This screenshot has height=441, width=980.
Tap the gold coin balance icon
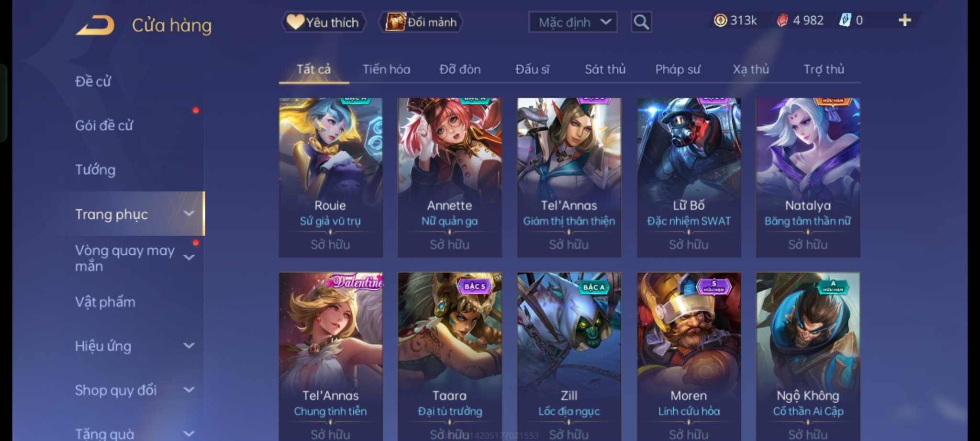point(720,20)
